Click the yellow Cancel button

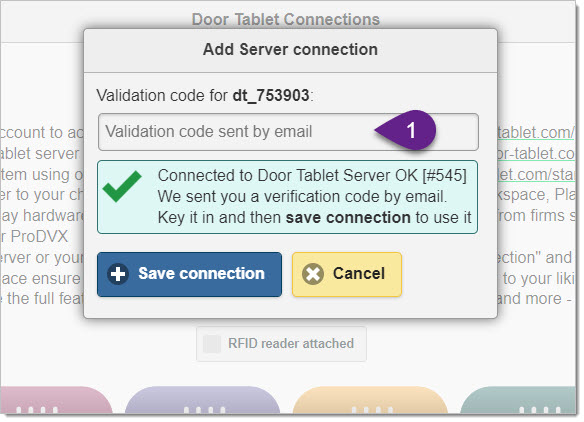(x=347, y=275)
